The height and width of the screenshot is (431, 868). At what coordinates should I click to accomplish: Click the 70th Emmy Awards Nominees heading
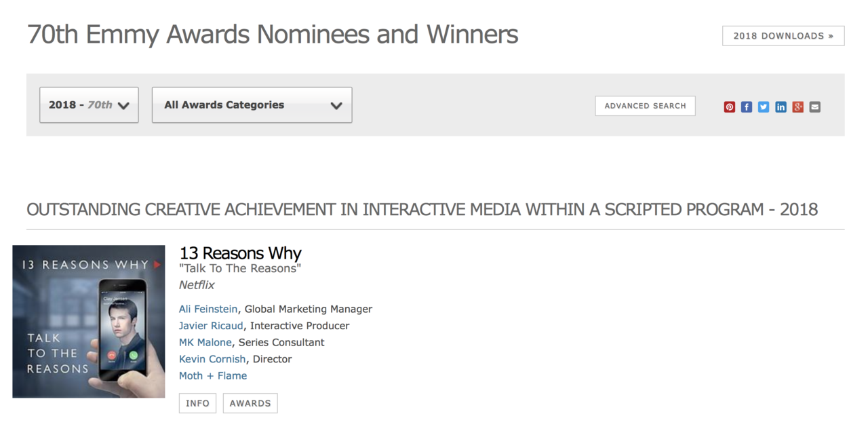click(x=273, y=34)
